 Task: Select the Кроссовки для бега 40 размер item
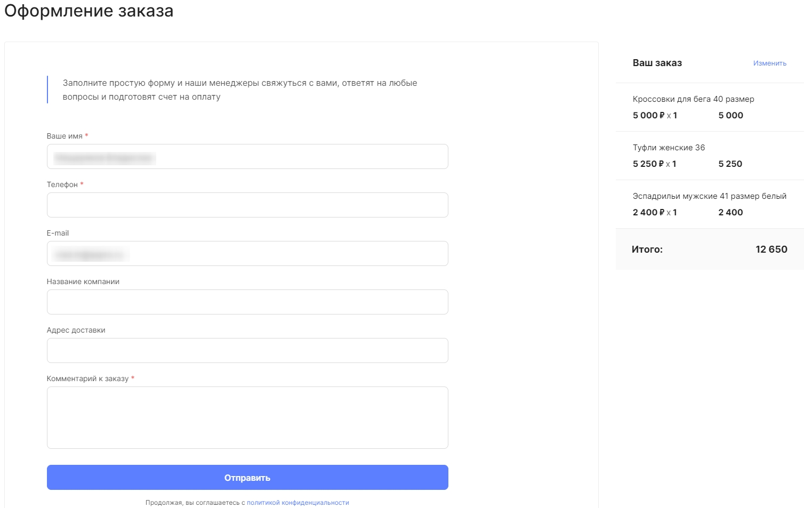click(694, 99)
